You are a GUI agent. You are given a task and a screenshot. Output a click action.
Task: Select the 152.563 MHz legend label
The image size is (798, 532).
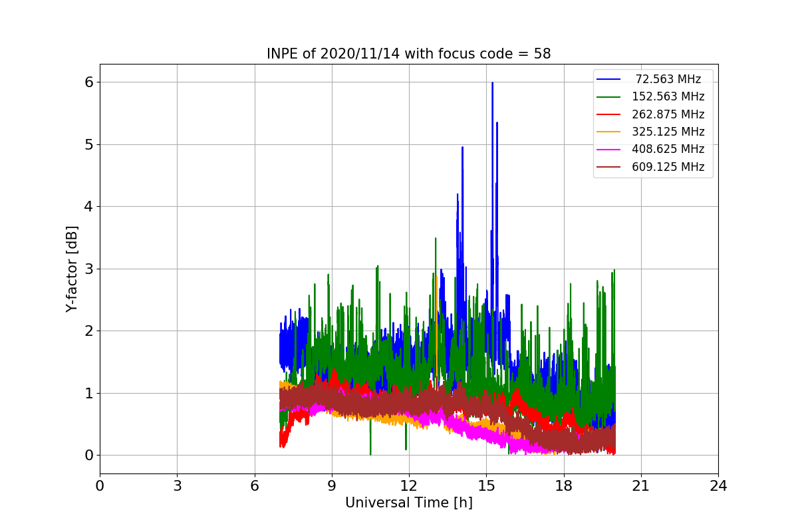(668, 97)
